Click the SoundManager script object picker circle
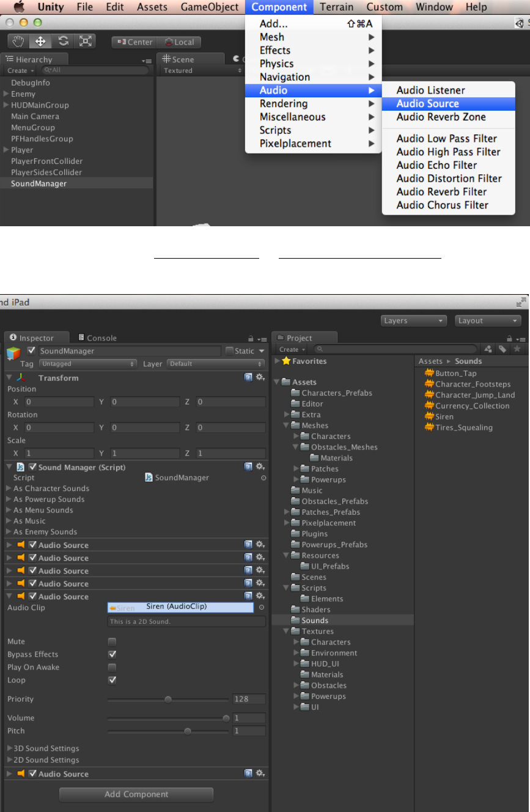 [x=263, y=478]
